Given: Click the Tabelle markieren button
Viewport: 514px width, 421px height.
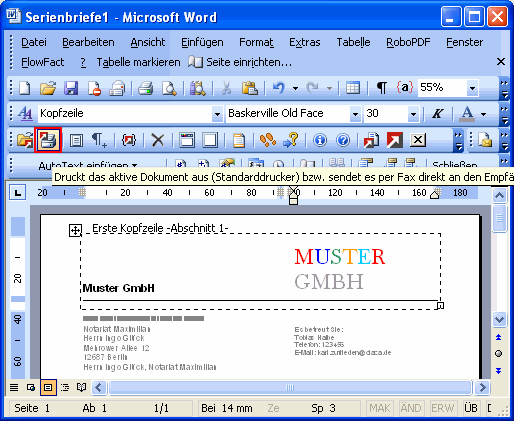Looking at the screenshot, I should tap(138, 62).
